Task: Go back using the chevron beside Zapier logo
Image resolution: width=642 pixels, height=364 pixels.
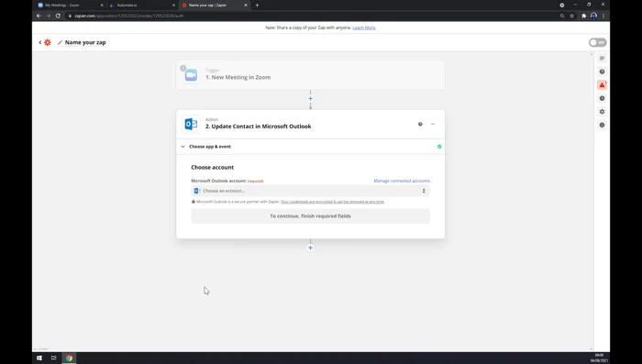Action: coord(40,42)
